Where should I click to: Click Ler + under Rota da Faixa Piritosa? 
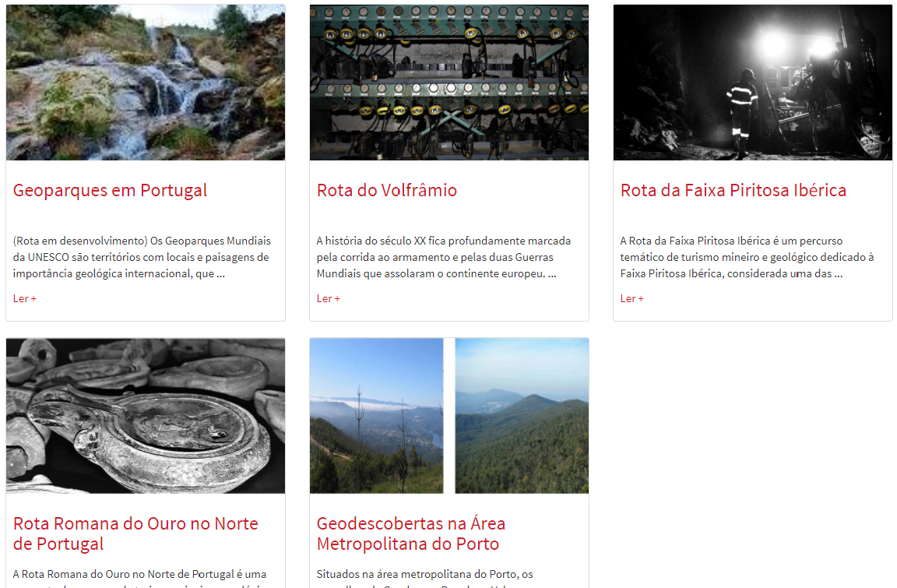click(632, 298)
